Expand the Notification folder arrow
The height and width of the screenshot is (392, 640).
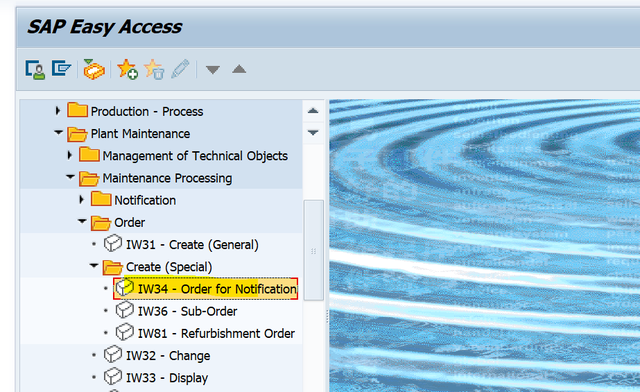point(81,199)
